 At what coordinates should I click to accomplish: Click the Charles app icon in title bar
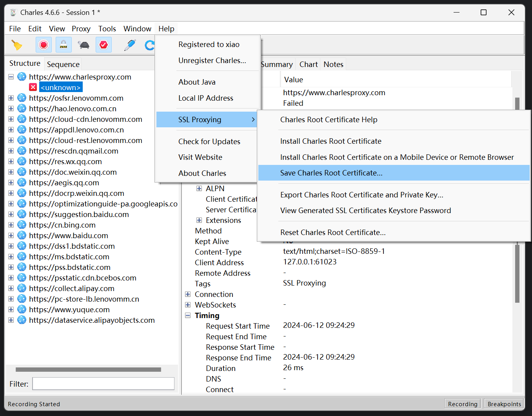(x=13, y=13)
